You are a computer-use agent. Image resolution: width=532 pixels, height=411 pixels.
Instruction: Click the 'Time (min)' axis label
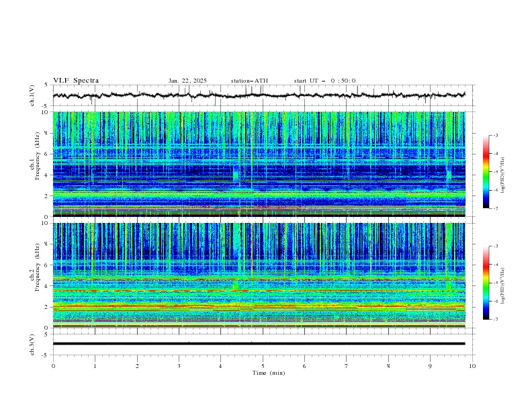(x=269, y=373)
